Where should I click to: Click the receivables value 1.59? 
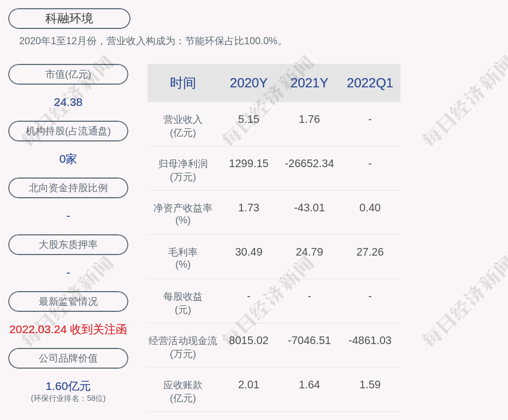370,384
